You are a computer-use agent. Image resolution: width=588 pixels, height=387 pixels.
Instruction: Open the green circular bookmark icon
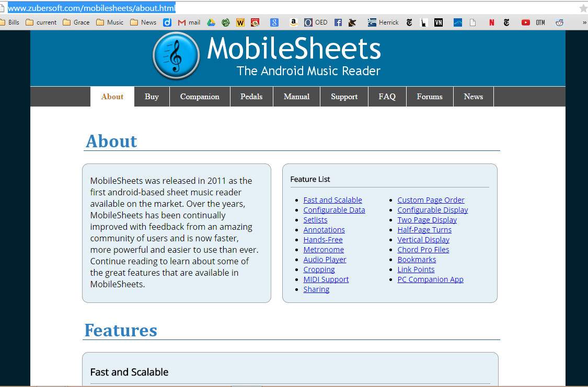tap(225, 22)
